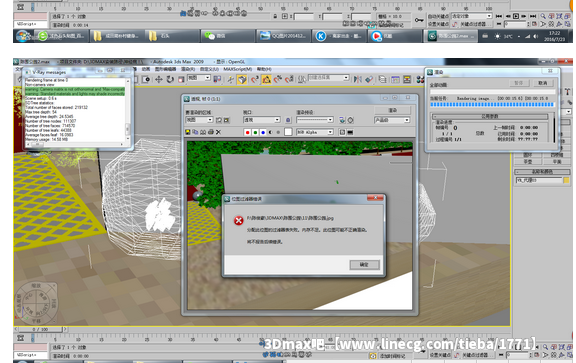This screenshot has height=363, width=576.
Task: Click OK in the bitmap filter error dialog
Action: [364, 265]
